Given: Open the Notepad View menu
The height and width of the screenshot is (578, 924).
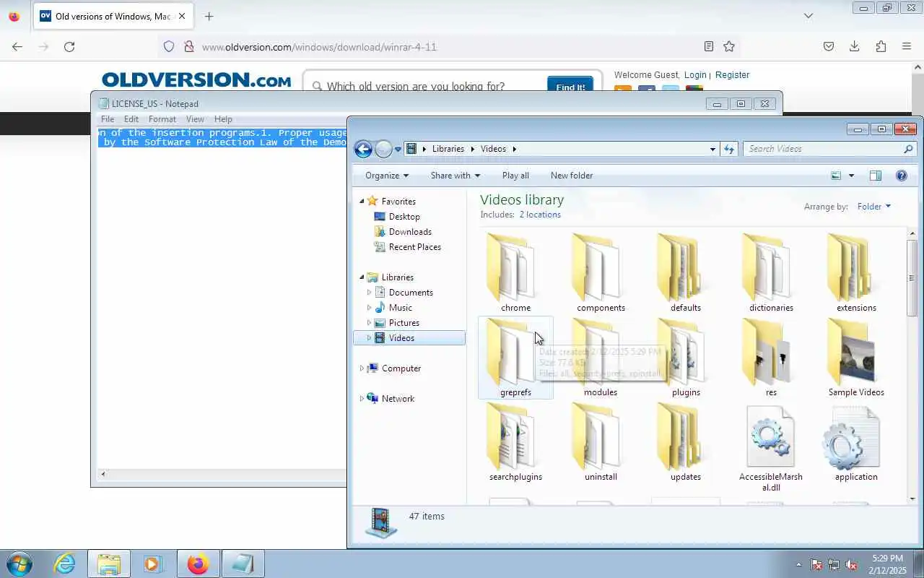Looking at the screenshot, I should (195, 119).
